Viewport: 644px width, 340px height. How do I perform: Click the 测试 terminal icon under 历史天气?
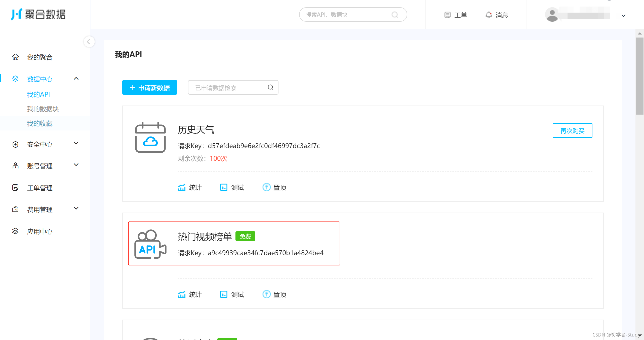[224, 187]
